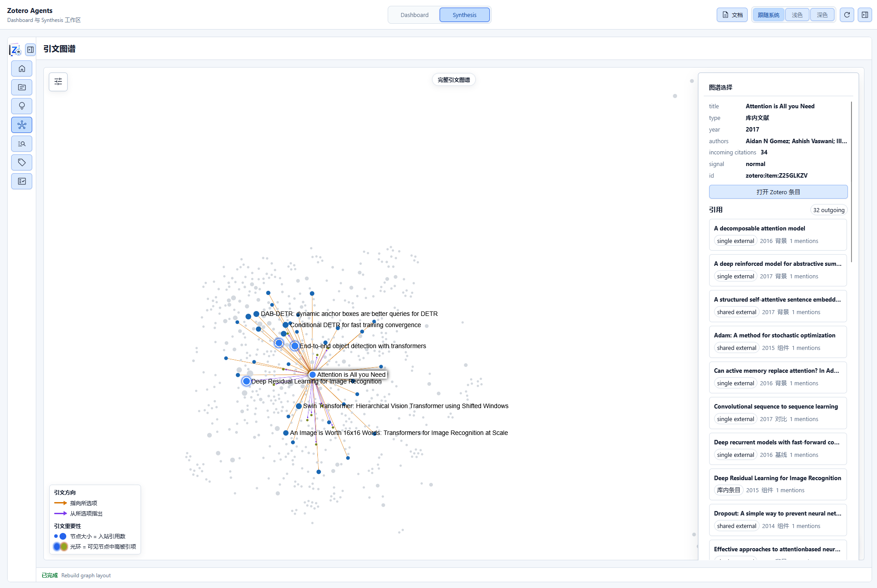Open the Home sidebar icon
The width and height of the screenshot is (877, 588).
pyautogui.click(x=21, y=68)
